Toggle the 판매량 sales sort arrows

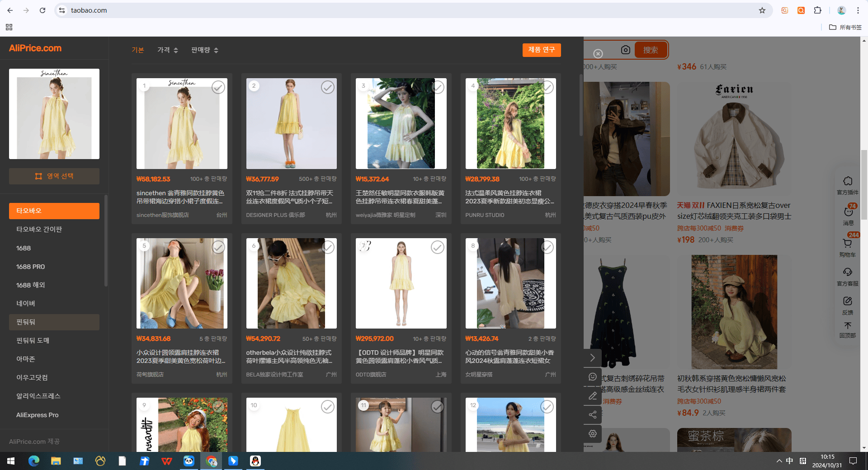point(216,50)
